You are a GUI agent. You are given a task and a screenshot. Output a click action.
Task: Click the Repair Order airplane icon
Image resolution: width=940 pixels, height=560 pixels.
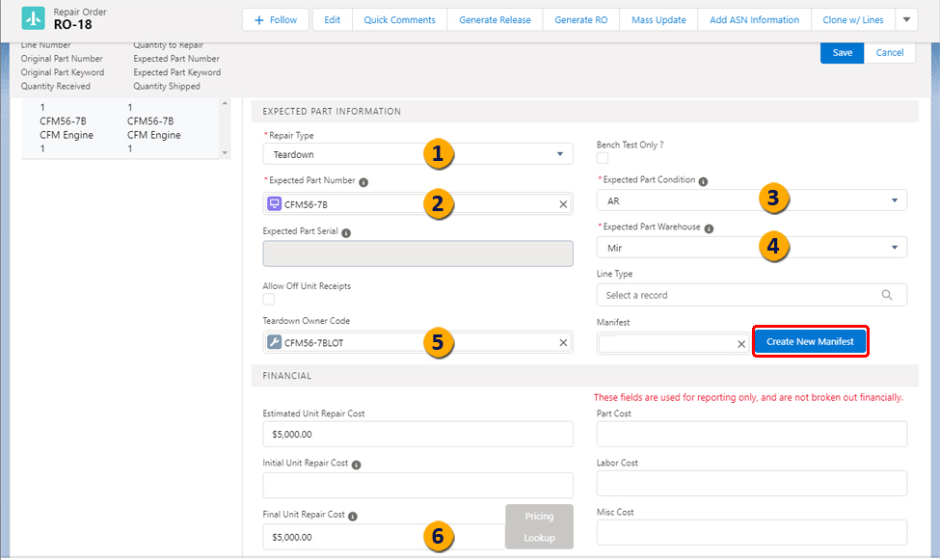point(33,19)
